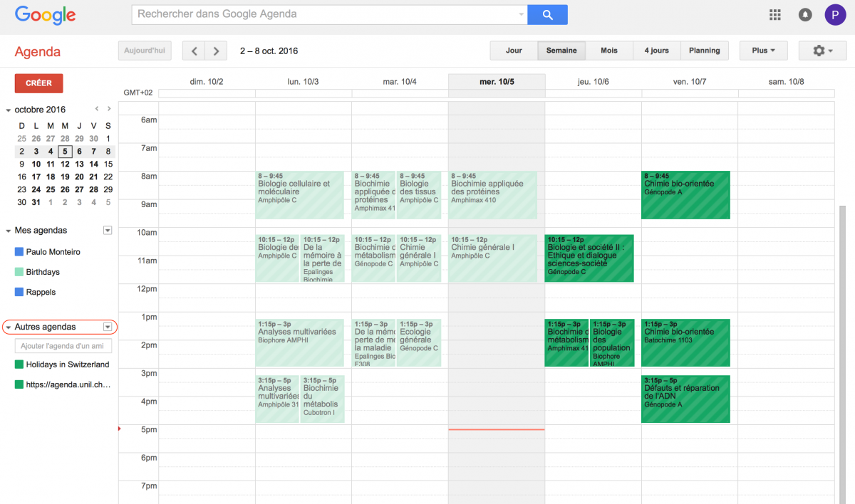This screenshot has height=504, width=855.
Task: Show next month in mini calendar
Action: tap(109, 109)
